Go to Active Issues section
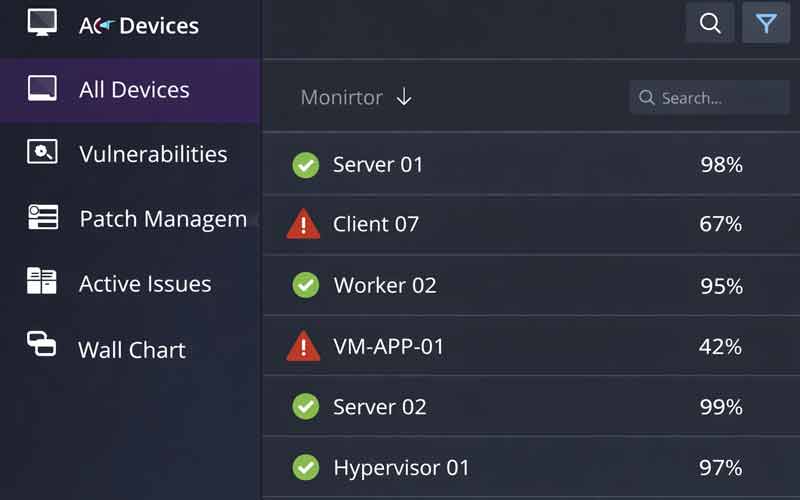The width and height of the screenshot is (800, 500). (x=145, y=284)
